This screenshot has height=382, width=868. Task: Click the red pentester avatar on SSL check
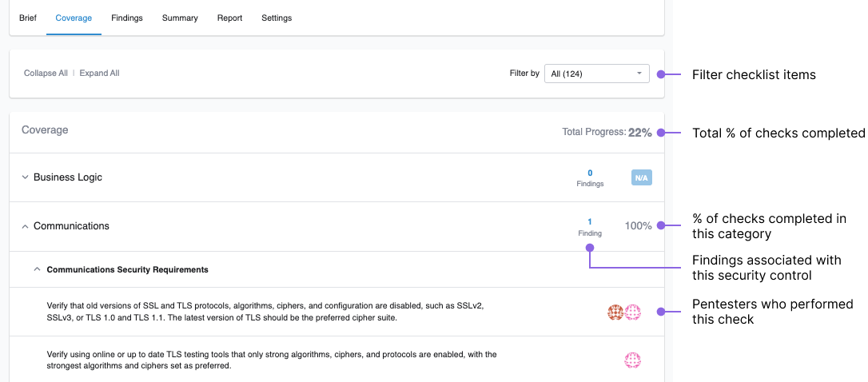615,312
